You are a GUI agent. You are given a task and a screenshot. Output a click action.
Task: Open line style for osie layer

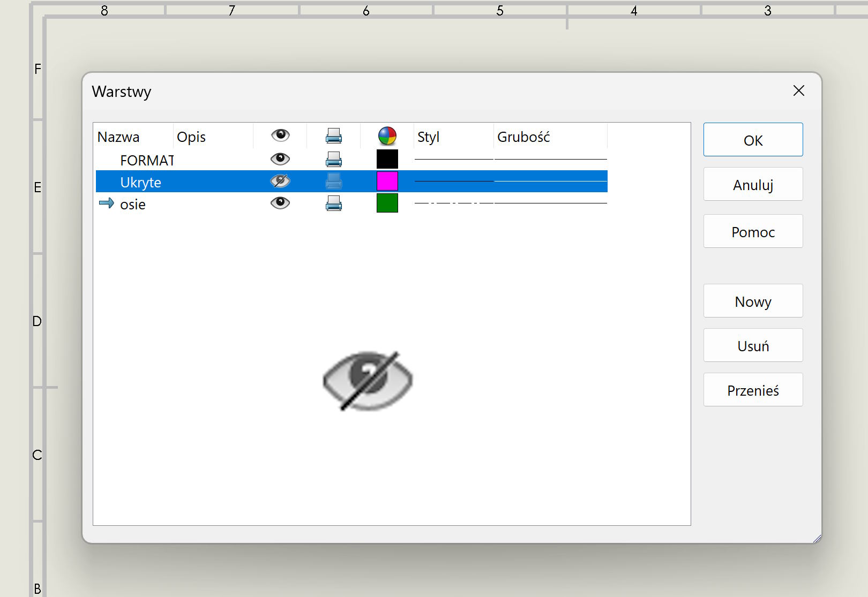click(x=453, y=203)
